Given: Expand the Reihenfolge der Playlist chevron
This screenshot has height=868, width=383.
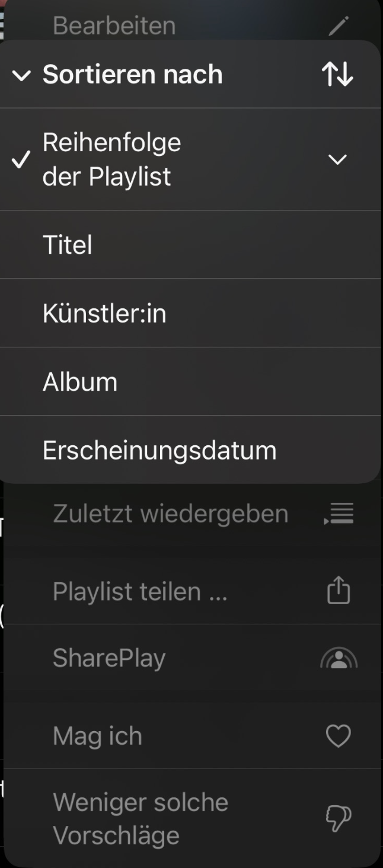Looking at the screenshot, I should point(337,159).
